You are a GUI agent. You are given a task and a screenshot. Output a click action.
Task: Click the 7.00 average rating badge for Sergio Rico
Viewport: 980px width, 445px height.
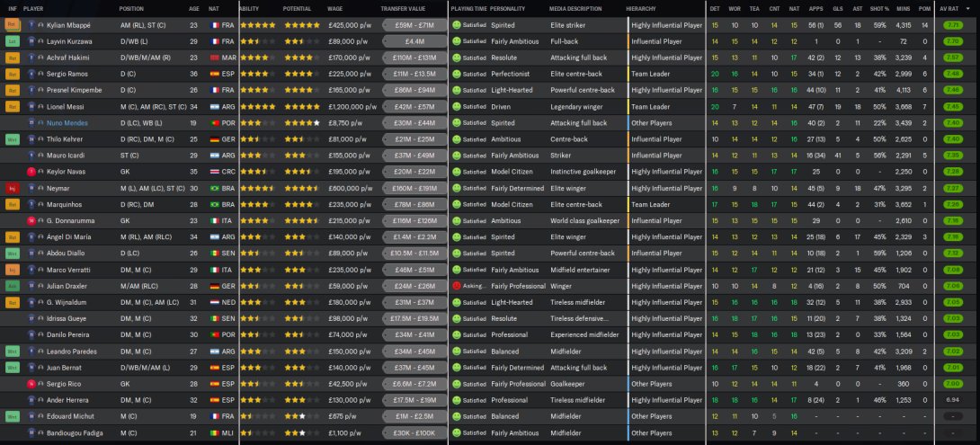[x=952, y=384]
